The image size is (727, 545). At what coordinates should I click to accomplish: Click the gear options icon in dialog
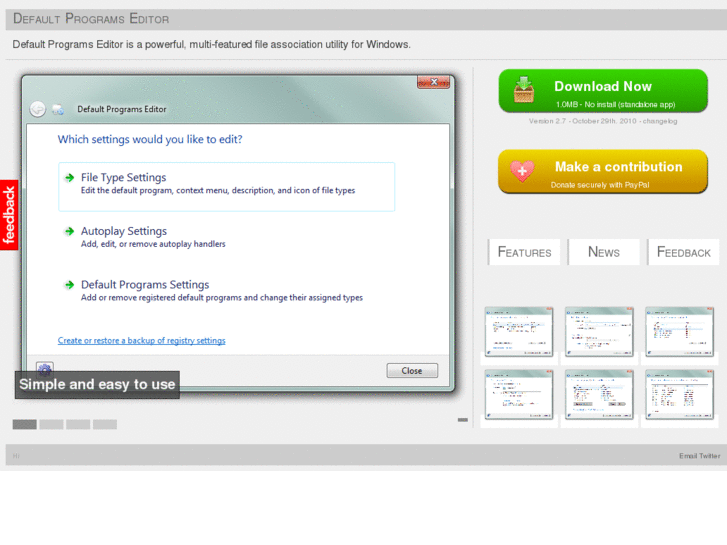[45, 369]
